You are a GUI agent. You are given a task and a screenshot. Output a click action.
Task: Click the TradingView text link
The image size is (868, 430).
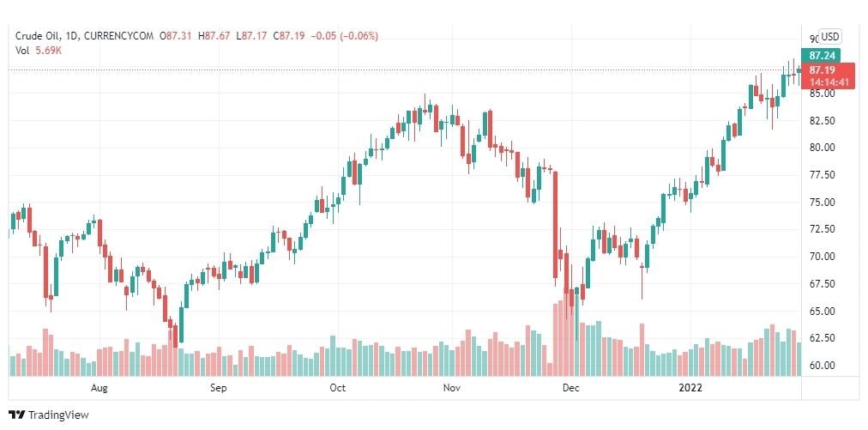(x=58, y=415)
